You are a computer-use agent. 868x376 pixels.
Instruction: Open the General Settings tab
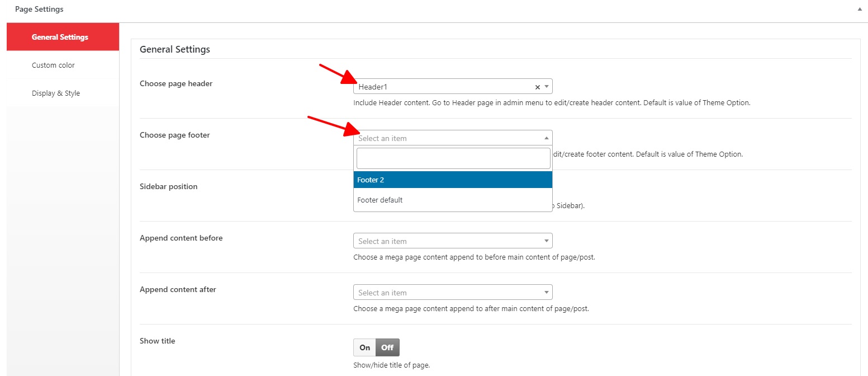point(60,37)
